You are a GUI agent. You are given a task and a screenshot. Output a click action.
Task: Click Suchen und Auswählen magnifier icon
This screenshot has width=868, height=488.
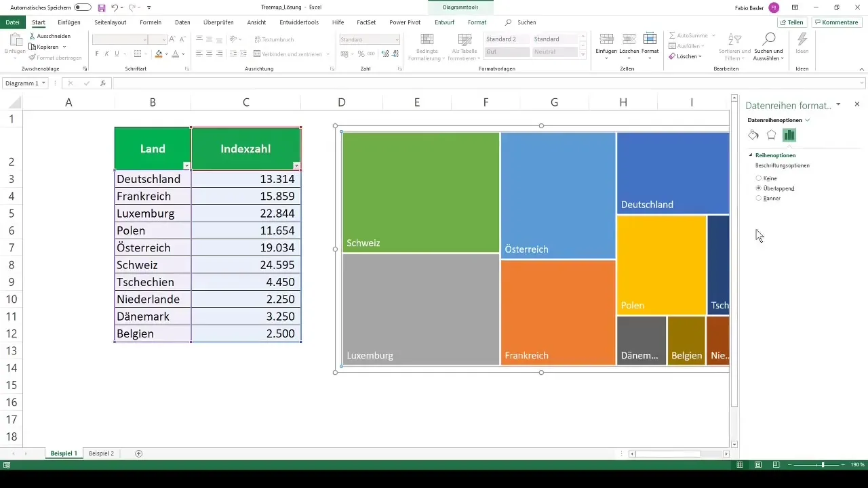768,39
